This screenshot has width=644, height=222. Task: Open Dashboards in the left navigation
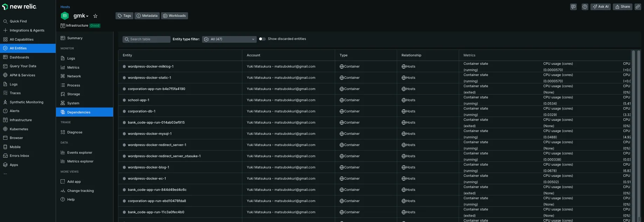click(x=19, y=57)
